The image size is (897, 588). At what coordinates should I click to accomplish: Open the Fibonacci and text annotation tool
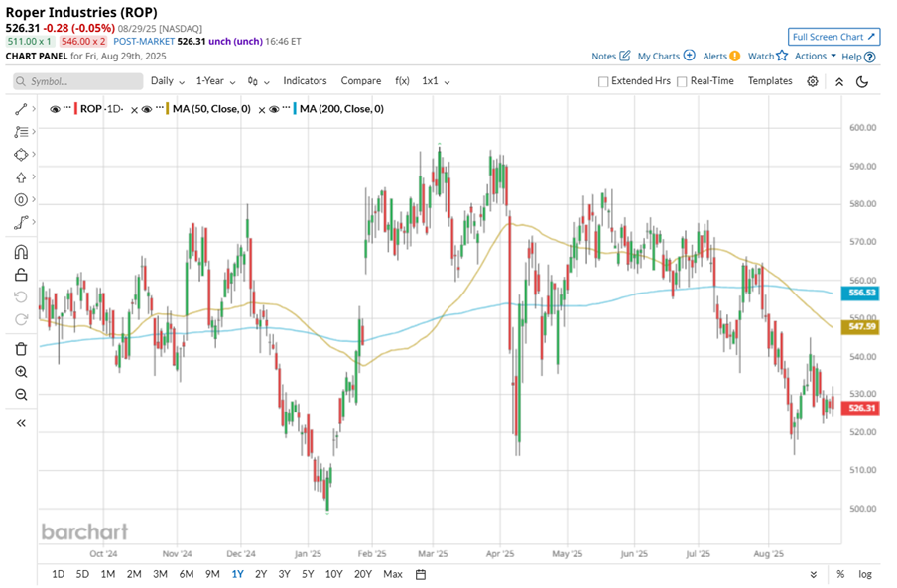[21, 132]
